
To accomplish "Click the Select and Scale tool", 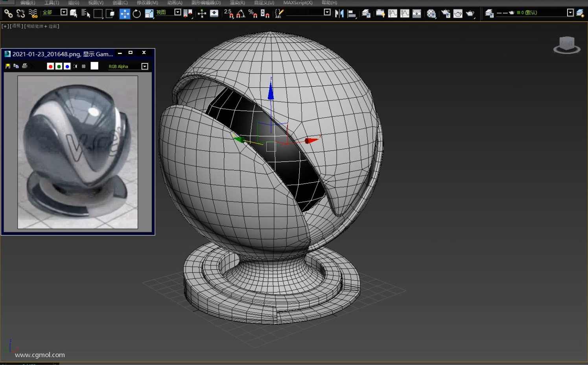I will pos(149,14).
